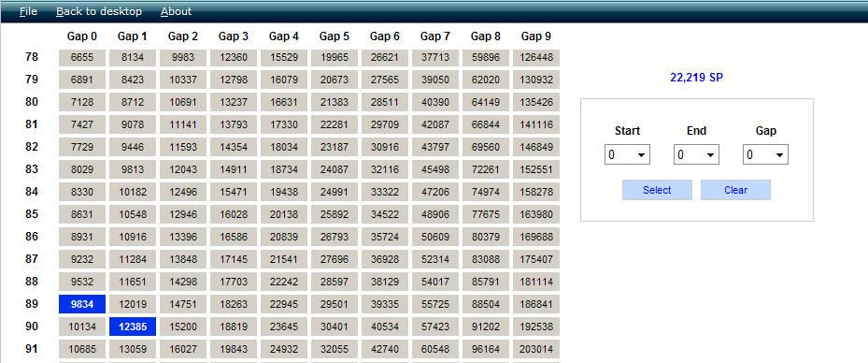Viewport: 868px width, 363px height.
Task: Click cell 126448 in row 78
Action: 536,58
